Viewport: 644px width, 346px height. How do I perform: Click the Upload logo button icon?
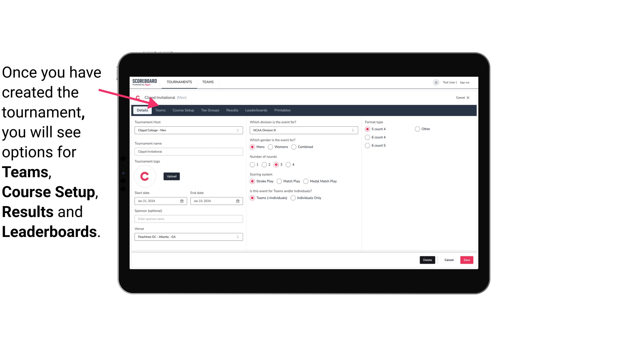(171, 176)
